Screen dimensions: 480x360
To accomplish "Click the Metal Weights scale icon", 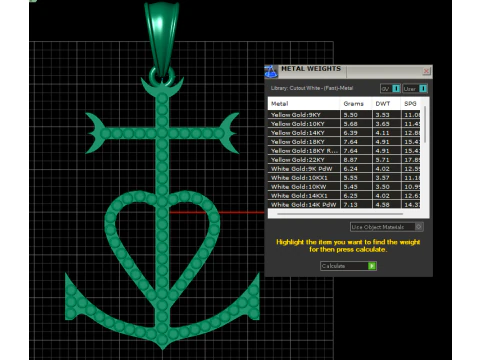I will 271,71.
